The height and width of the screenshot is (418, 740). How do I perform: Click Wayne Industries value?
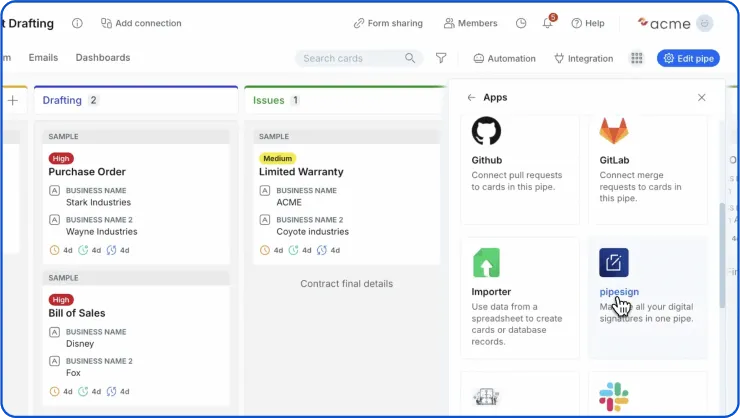(101, 232)
